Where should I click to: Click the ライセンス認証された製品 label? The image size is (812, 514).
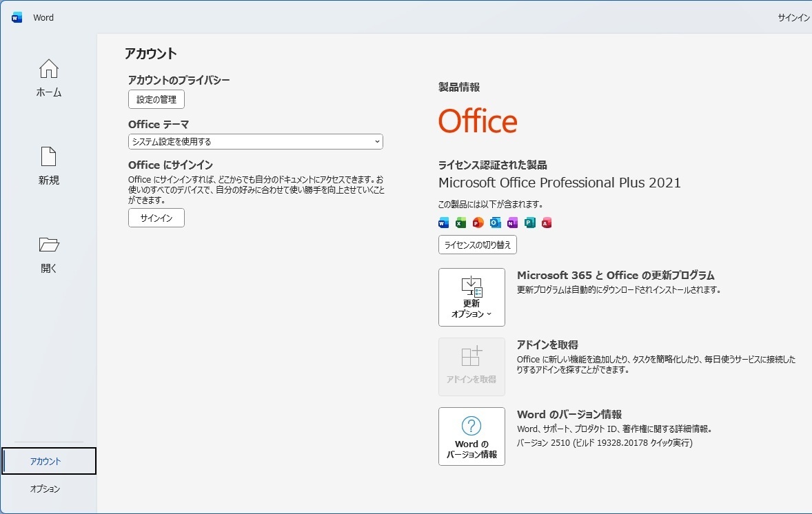[492, 165]
